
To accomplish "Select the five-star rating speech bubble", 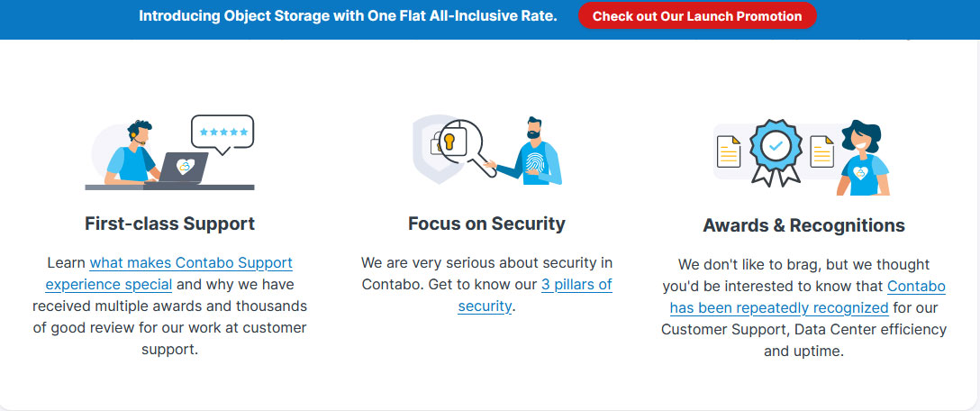I will pyautogui.click(x=222, y=134).
